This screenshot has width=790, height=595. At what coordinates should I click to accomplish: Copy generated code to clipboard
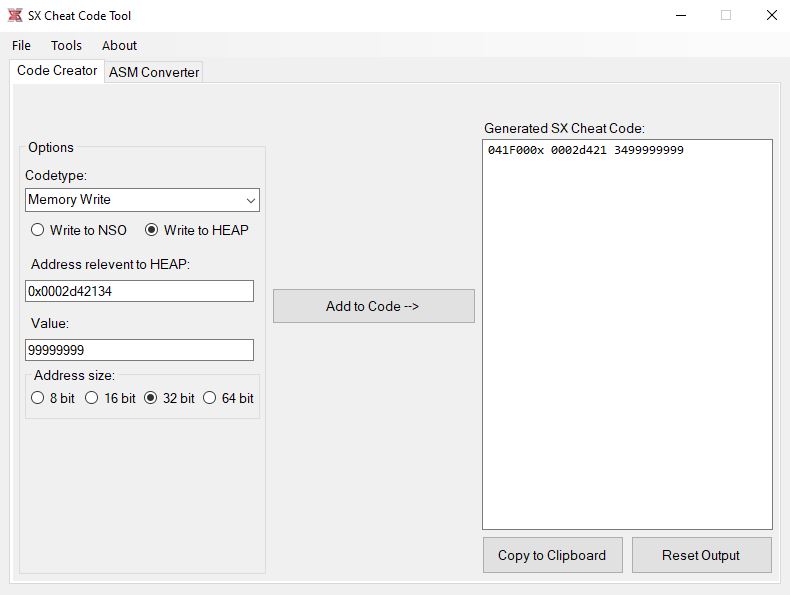[x=553, y=555]
